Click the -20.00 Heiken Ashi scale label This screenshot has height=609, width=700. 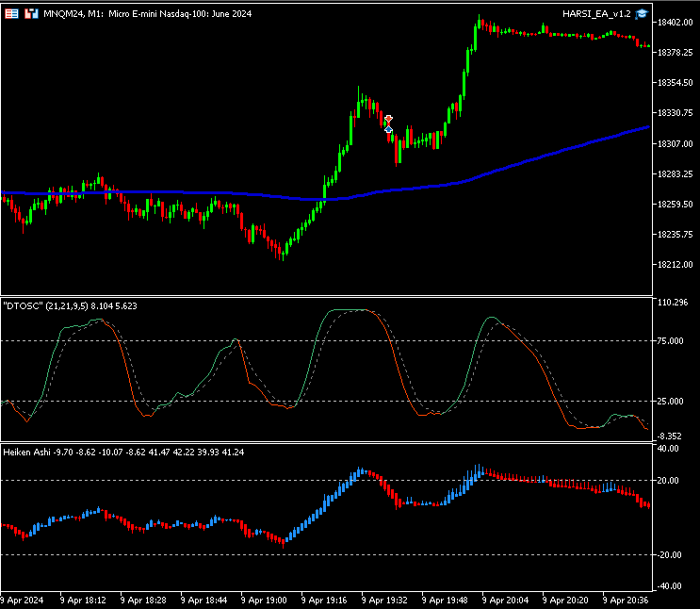click(x=669, y=555)
